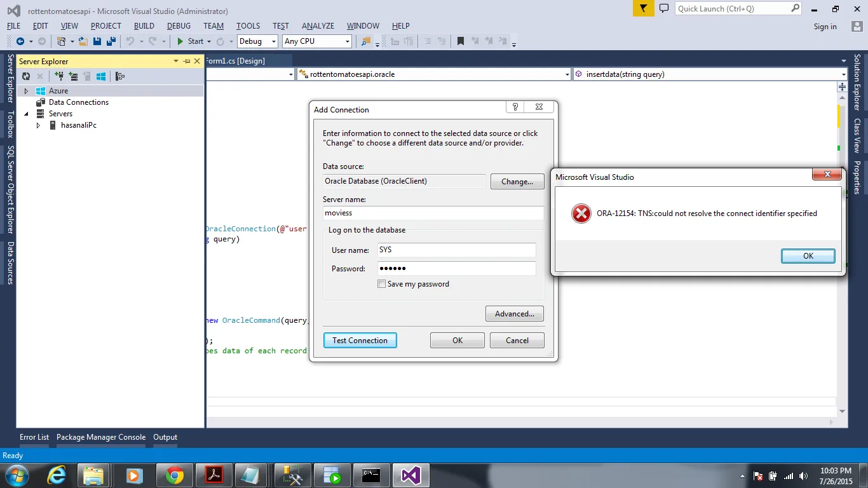This screenshot has height=488, width=868.
Task: Open the TOOLS menu
Action: (248, 26)
